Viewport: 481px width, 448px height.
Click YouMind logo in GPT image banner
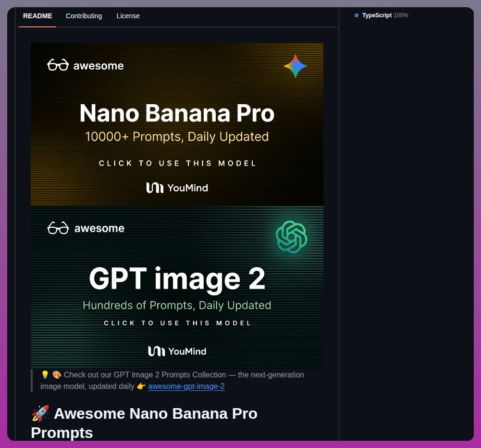point(177,351)
